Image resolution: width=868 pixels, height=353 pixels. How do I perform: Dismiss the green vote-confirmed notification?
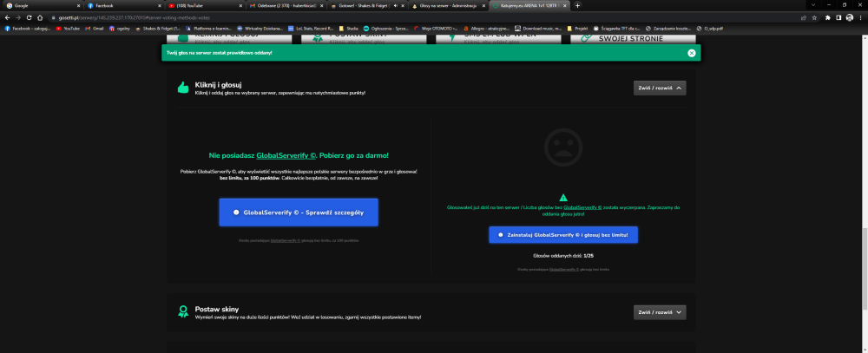click(x=692, y=53)
